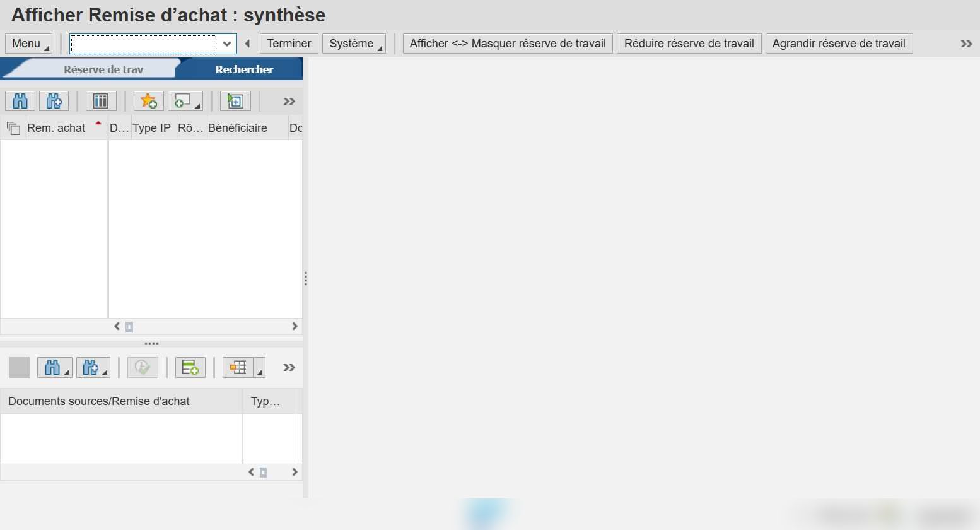Open binoculars-plus find next above Documents sources table

pyautogui.click(x=93, y=367)
